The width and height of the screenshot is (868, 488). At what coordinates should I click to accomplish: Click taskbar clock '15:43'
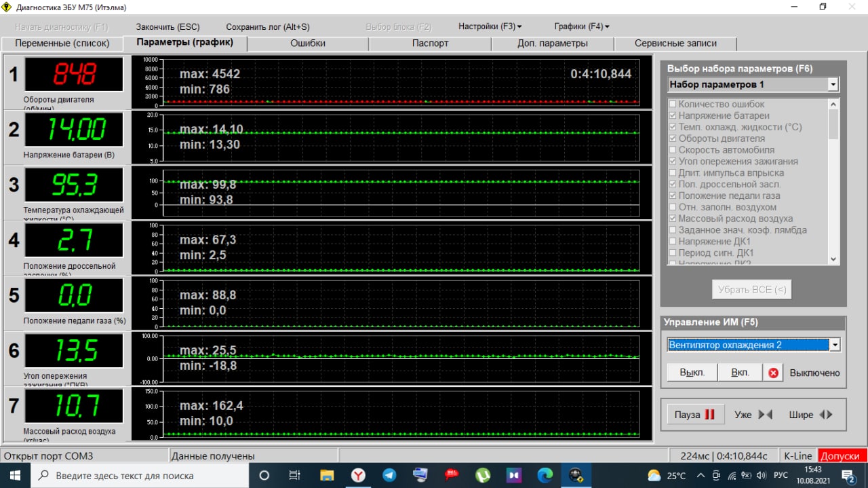pos(812,469)
